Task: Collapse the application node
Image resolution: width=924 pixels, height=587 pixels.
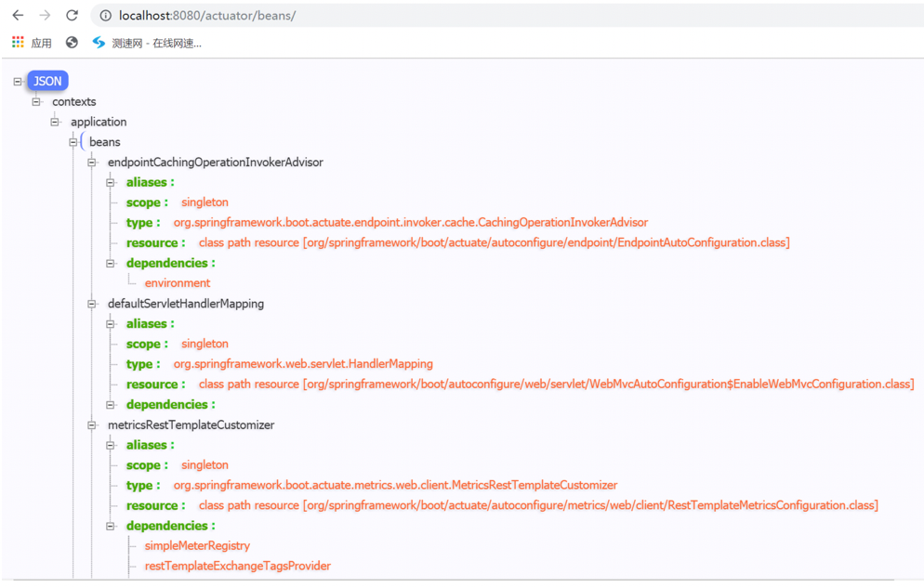Action: (55, 122)
